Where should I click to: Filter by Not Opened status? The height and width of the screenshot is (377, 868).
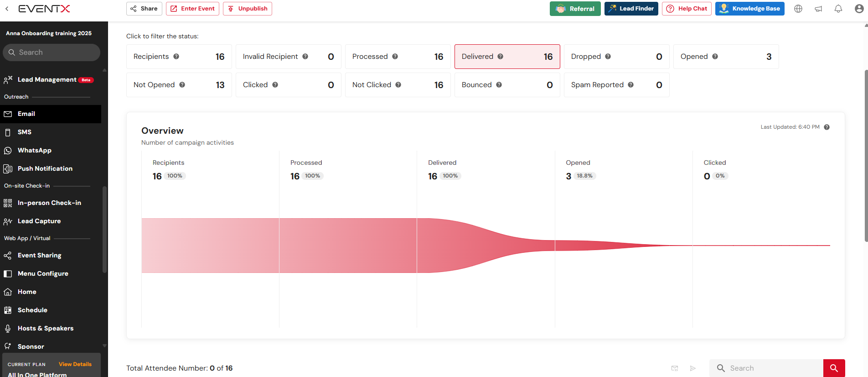pyautogui.click(x=179, y=85)
